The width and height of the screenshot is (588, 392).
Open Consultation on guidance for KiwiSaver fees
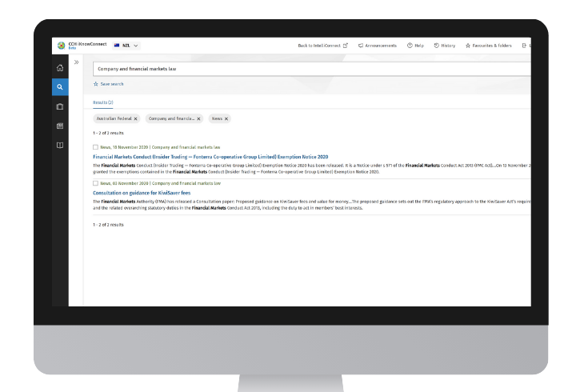point(141,193)
